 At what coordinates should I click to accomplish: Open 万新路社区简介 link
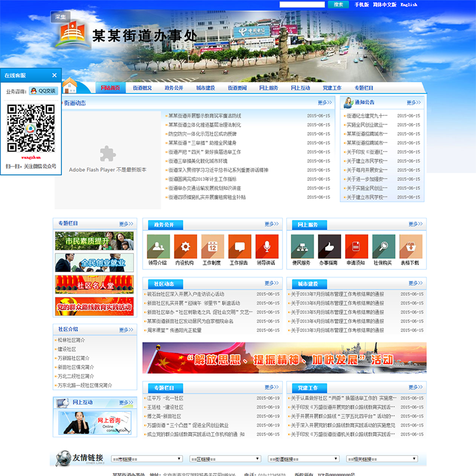(x=73, y=358)
